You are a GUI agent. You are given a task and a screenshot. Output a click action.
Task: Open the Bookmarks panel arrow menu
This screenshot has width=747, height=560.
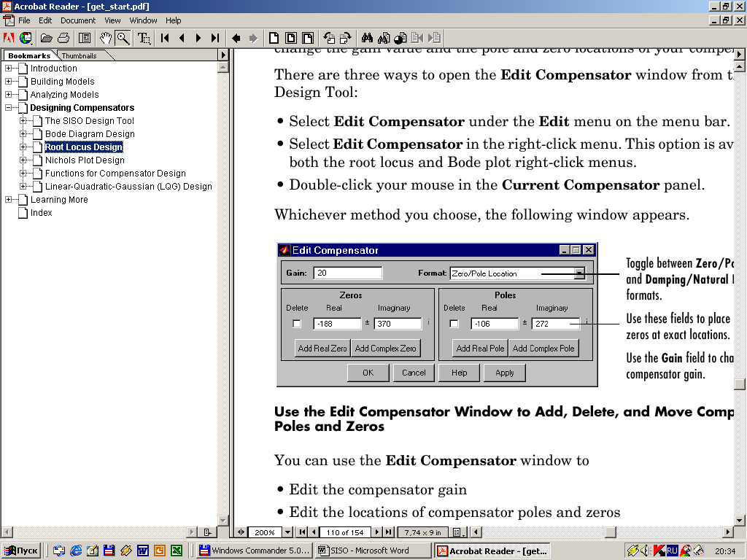click(223, 55)
